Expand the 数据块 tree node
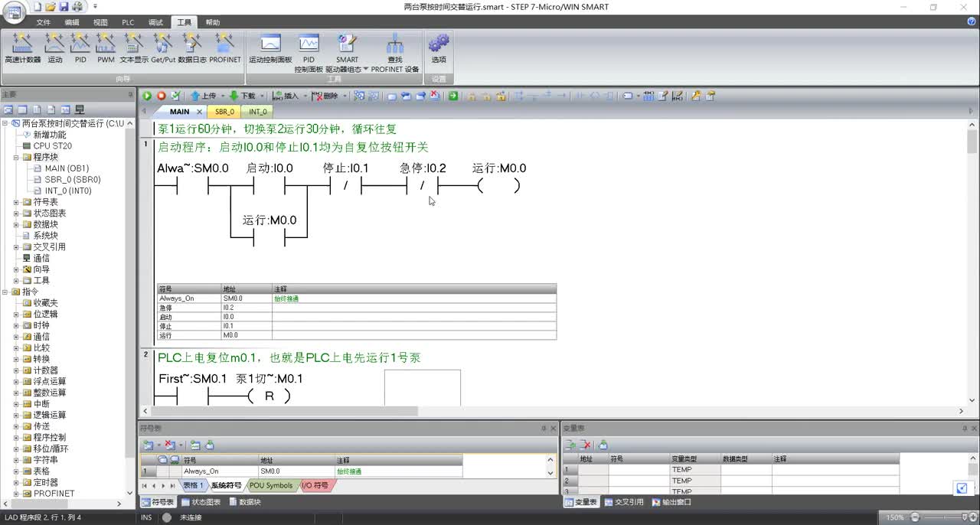The width and height of the screenshot is (980, 525). tap(17, 224)
